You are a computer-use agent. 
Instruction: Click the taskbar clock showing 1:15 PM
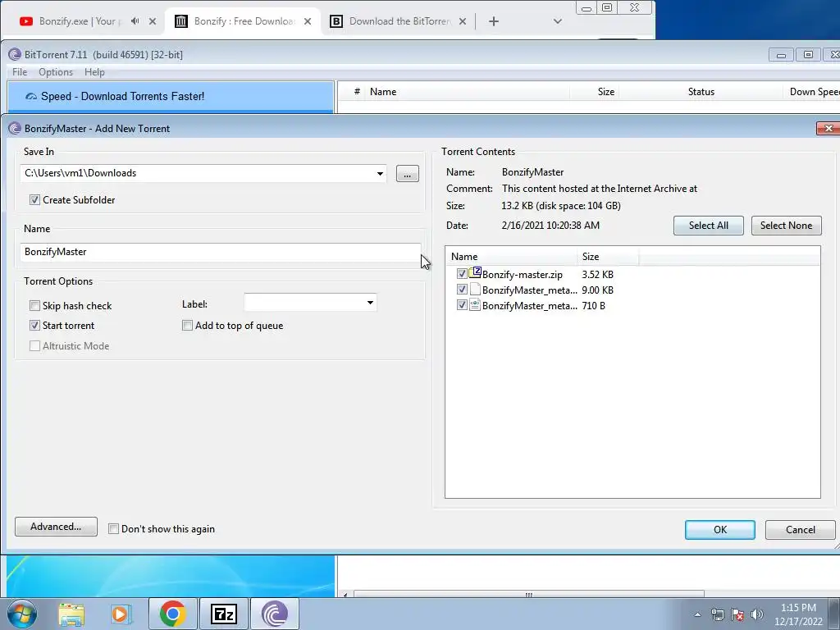click(x=798, y=614)
